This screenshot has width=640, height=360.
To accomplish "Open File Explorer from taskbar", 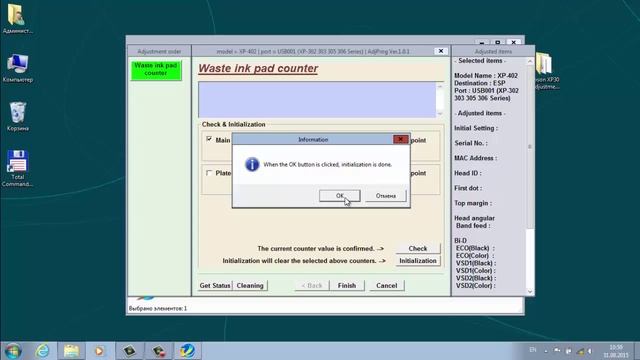I will 71,351.
